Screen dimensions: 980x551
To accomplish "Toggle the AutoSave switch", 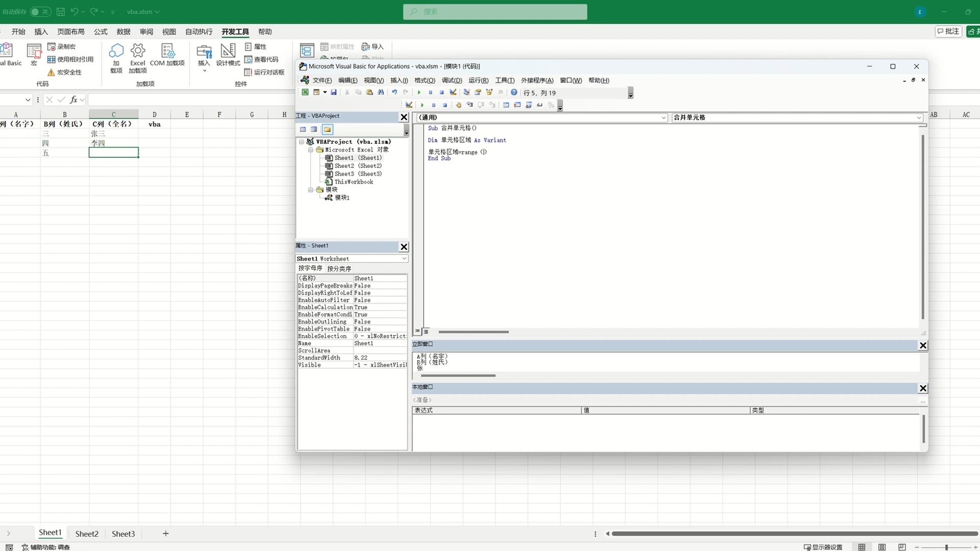I will click(x=40, y=11).
